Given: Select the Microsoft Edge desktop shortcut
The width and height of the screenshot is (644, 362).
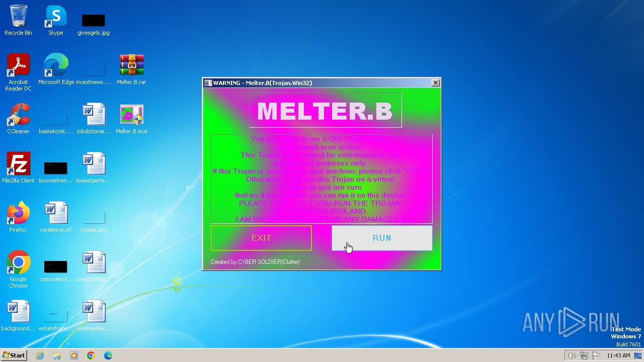Looking at the screenshot, I should click(56, 69).
